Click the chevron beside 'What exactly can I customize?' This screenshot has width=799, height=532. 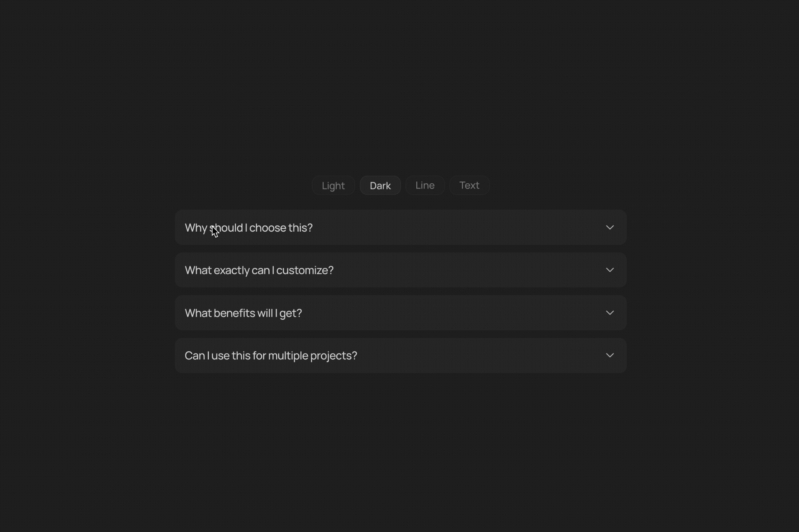pyautogui.click(x=610, y=270)
